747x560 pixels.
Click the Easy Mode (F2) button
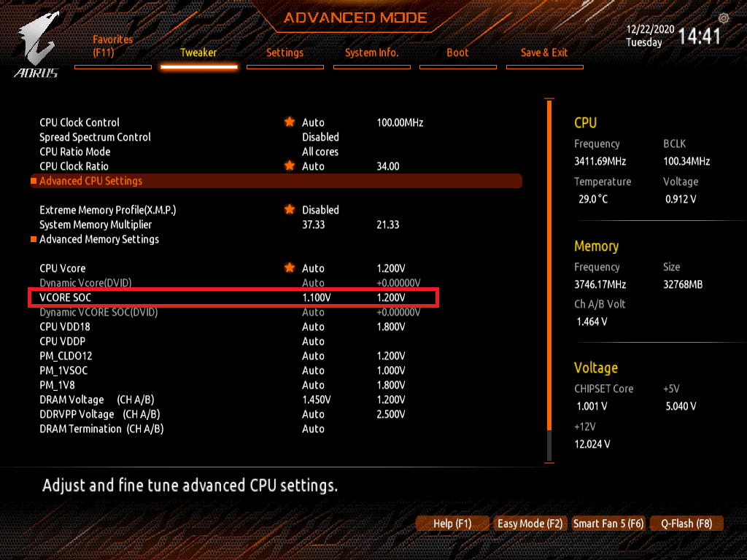click(530, 524)
